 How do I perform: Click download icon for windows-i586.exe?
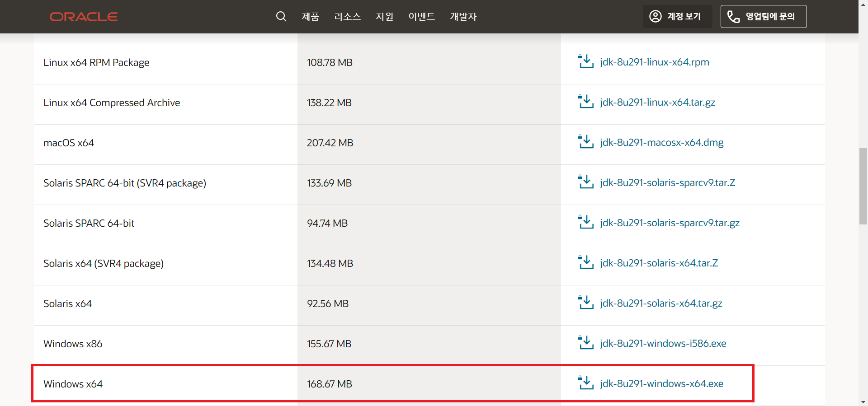pos(586,343)
